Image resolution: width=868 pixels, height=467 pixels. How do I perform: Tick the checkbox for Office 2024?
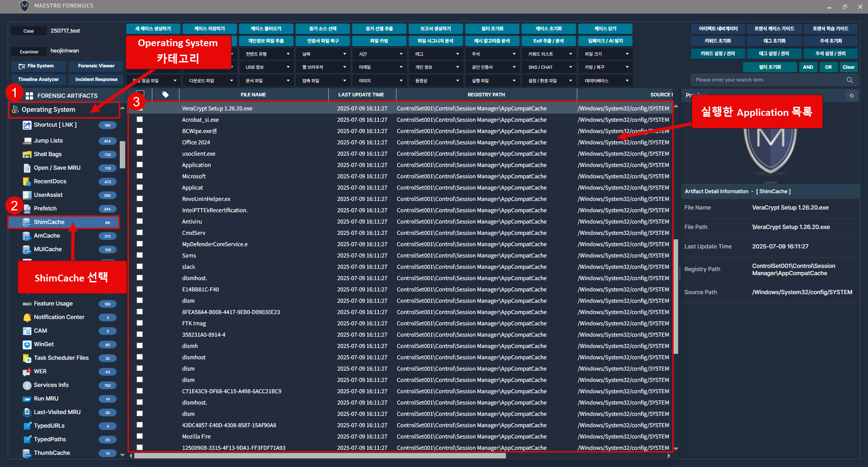pyautogui.click(x=140, y=142)
